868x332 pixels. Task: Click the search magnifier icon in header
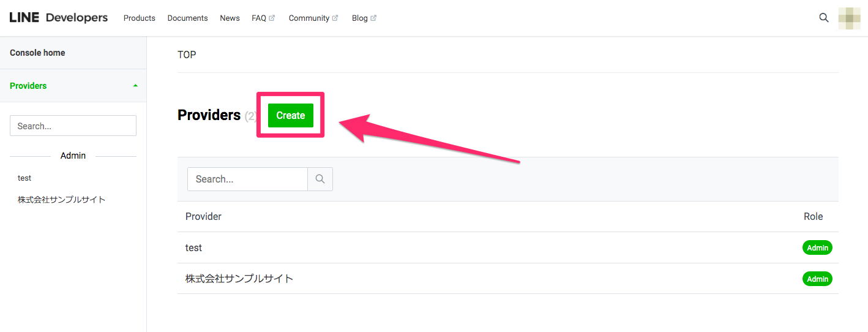click(x=823, y=18)
